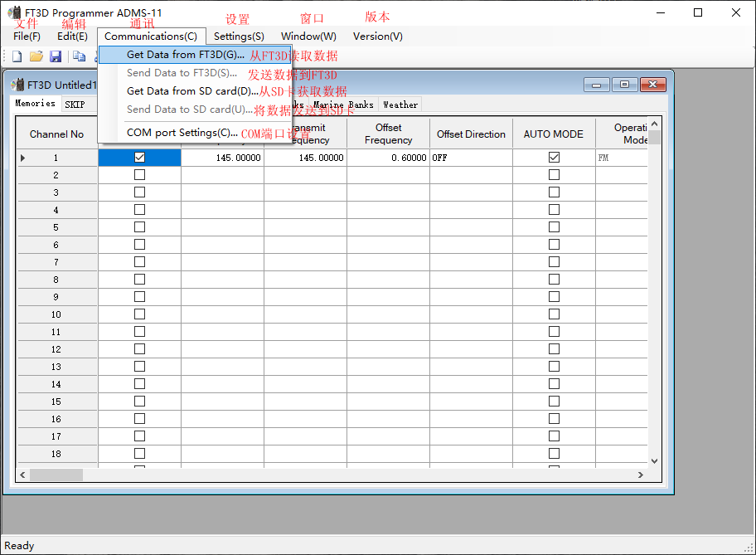Open COM port Settings menu item
756x555 pixels.
(x=182, y=133)
